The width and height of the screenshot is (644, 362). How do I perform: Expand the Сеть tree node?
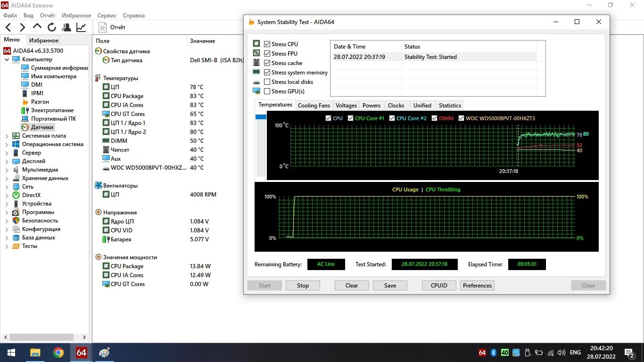coord(7,187)
